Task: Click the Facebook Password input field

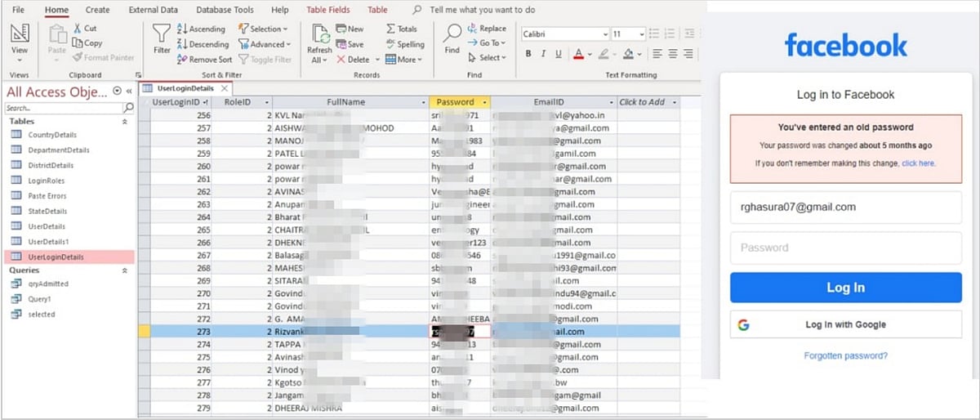Action: pos(845,248)
